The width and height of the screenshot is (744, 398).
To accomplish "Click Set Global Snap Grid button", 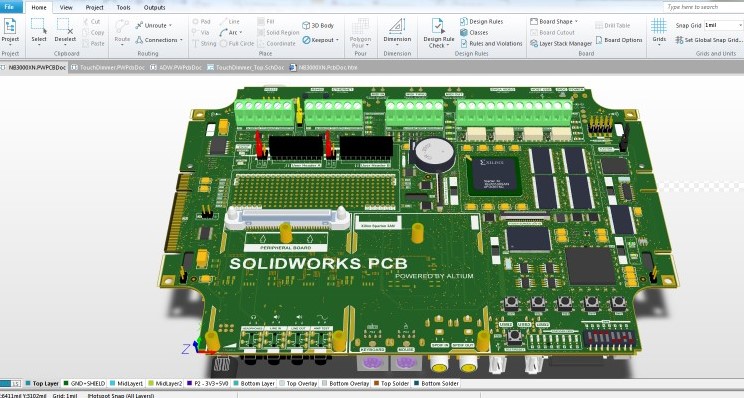I will tap(709, 40).
